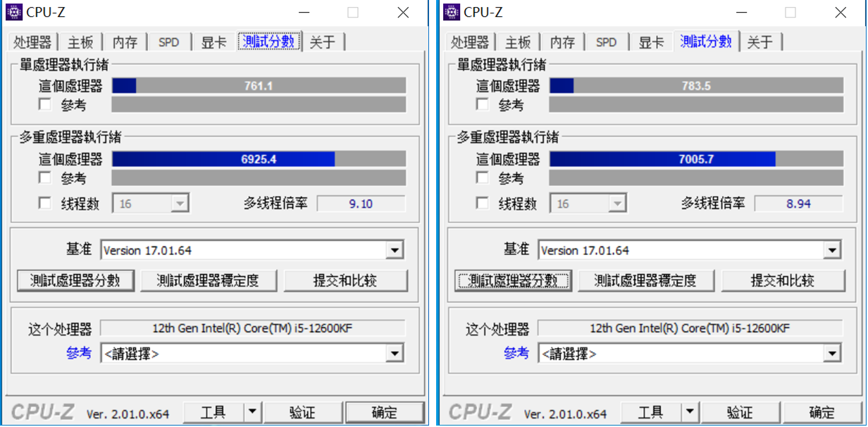The height and width of the screenshot is (427, 868).
Task: Switch to 处理器 tab in left window
Action: (32, 42)
